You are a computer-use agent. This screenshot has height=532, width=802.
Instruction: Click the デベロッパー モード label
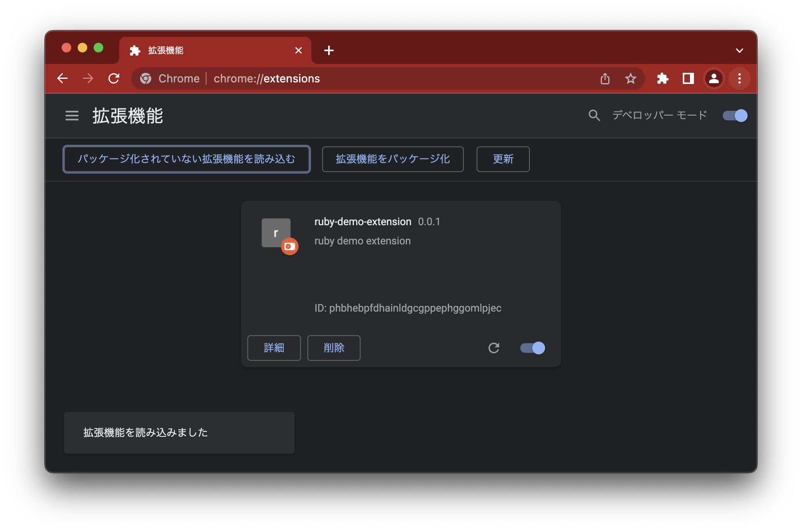[x=660, y=116]
